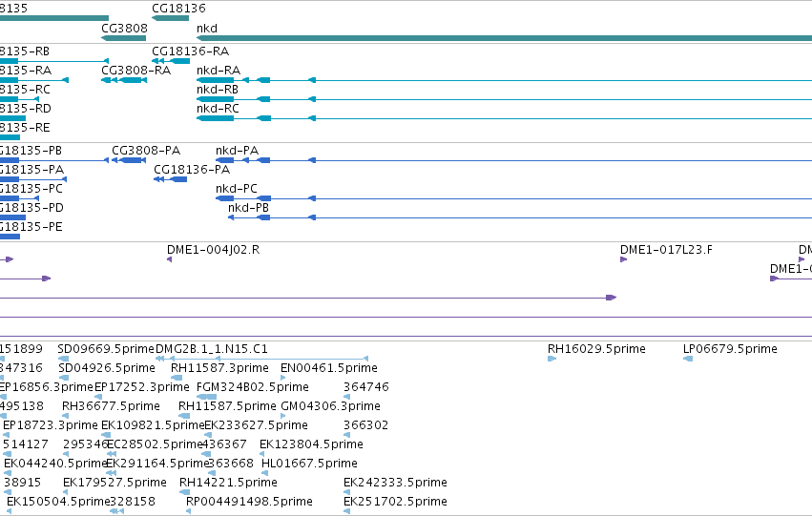812x516 pixels.
Task: Click FGM324B02.5prime EST label
Action: [252, 387]
